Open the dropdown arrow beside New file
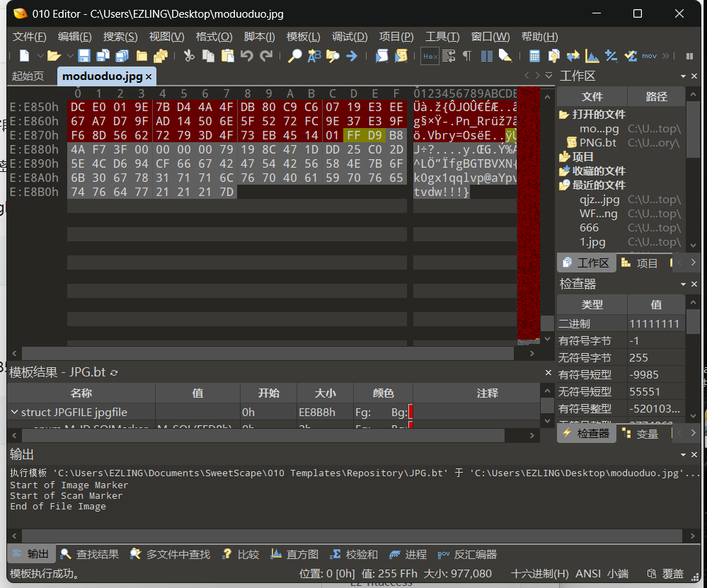707x588 pixels. click(x=40, y=56)
